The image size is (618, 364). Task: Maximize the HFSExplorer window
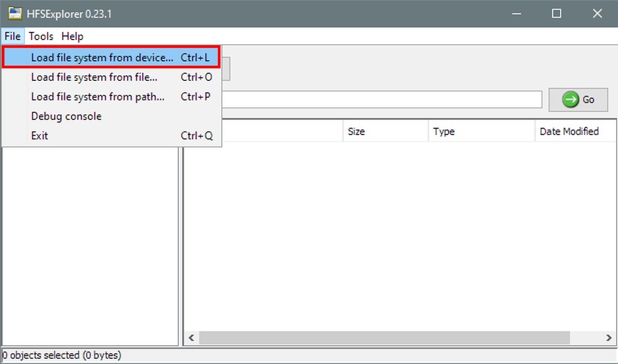pyautogui.click(x=556, y=14)
